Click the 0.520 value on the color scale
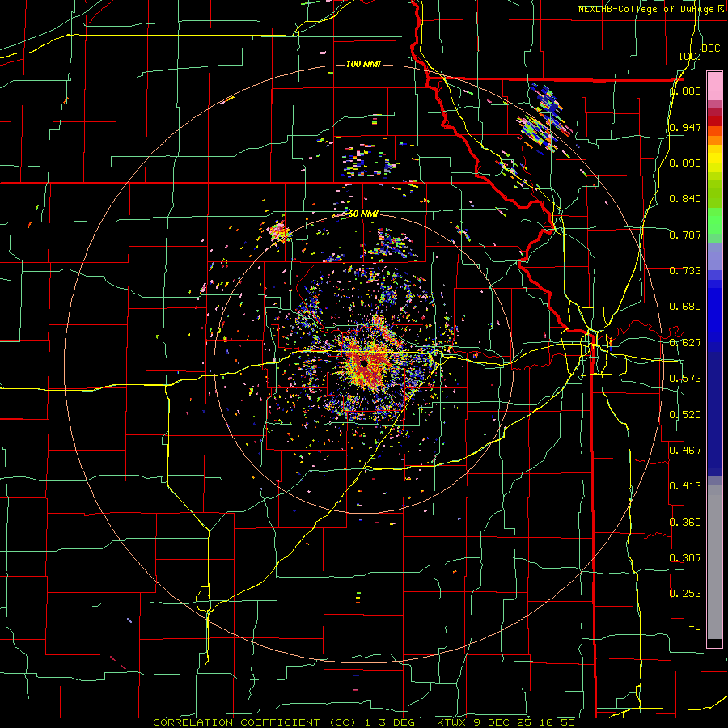 685,414
